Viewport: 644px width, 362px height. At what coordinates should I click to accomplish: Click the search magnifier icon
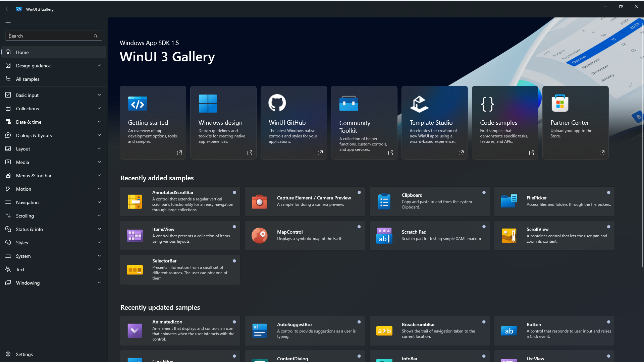(96, 36)
